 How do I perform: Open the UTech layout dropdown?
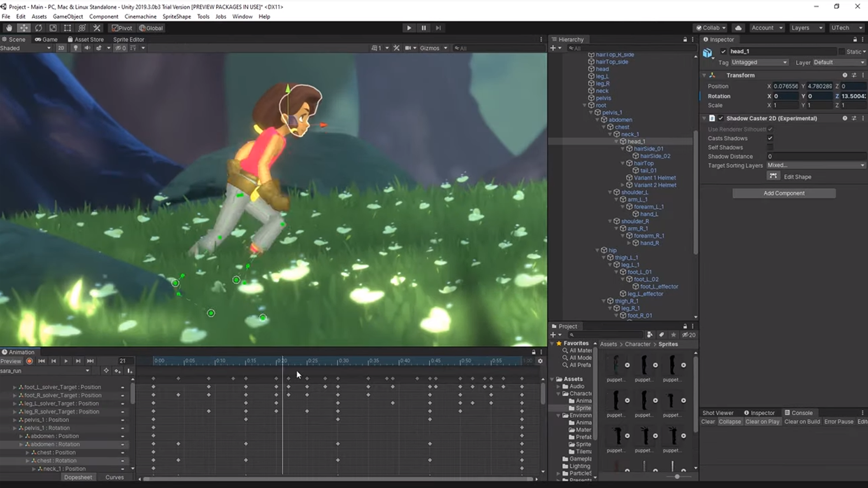tap(846, 28)
